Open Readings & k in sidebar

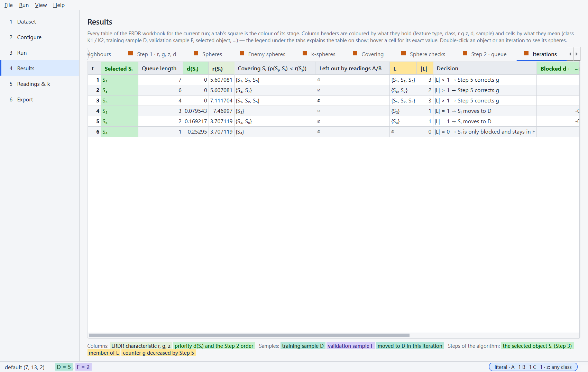click(x=40, y=84)
